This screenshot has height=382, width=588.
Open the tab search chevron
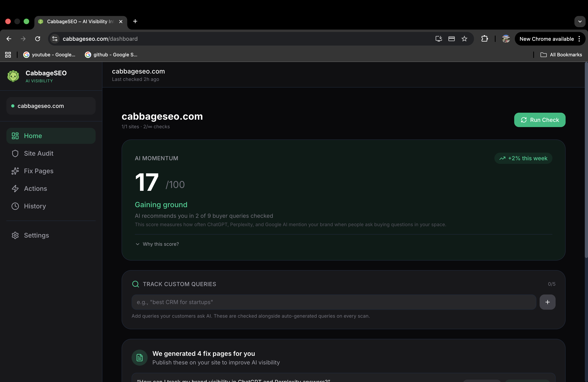(580, 21)
